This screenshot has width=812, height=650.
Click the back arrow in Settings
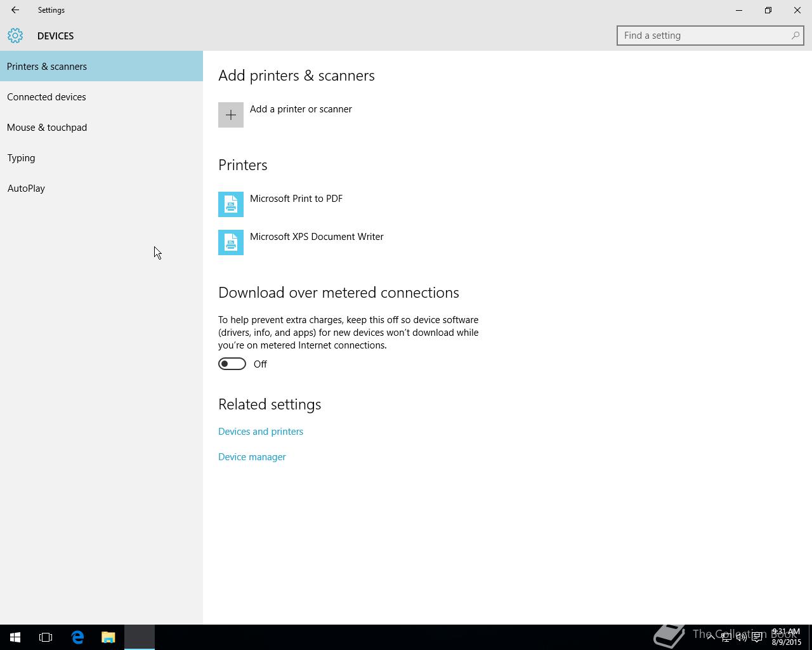[15, 10]
